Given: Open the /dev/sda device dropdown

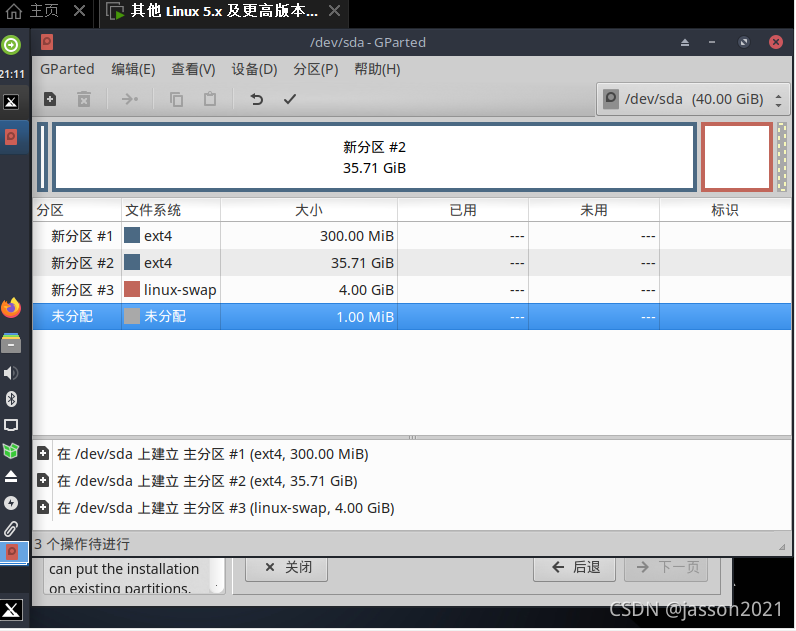Looking at the screenshot, I should coord(693,99).
